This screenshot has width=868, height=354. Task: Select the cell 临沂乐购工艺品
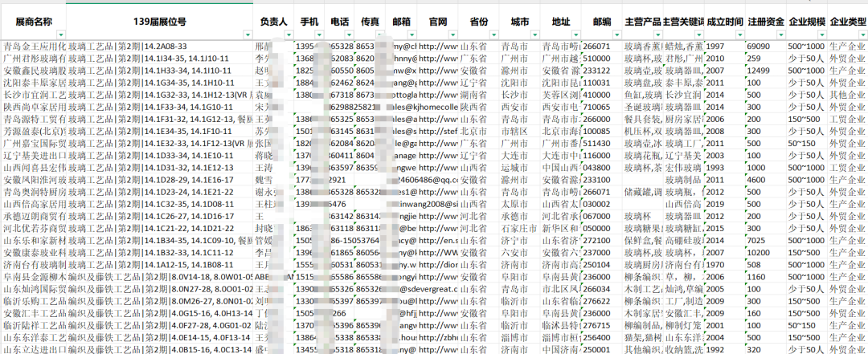(x=33, y=300)
